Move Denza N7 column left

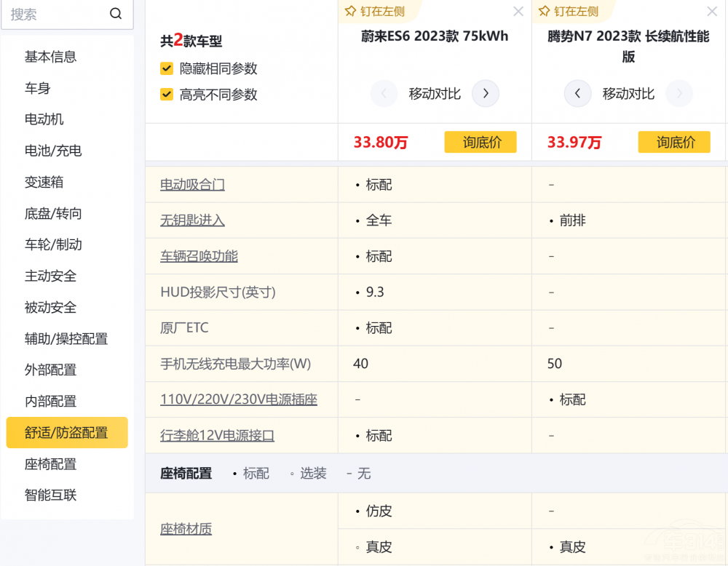[x=577, y=93]
